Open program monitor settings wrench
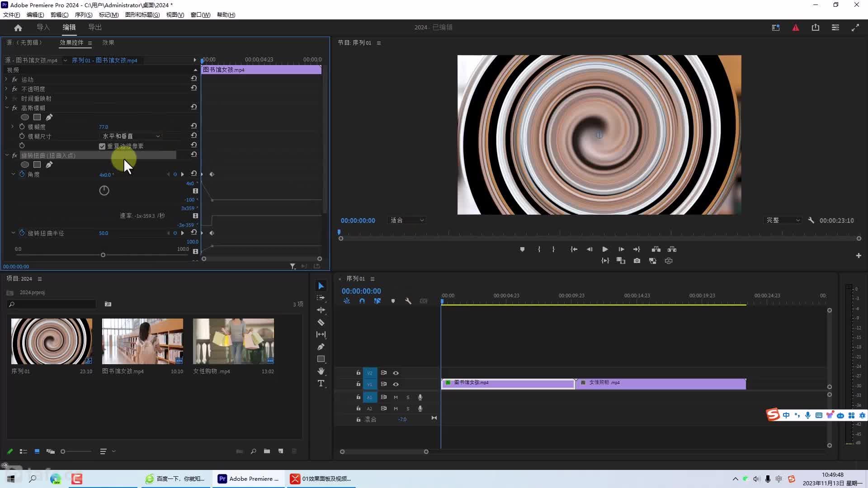 (x=811, y=220)
